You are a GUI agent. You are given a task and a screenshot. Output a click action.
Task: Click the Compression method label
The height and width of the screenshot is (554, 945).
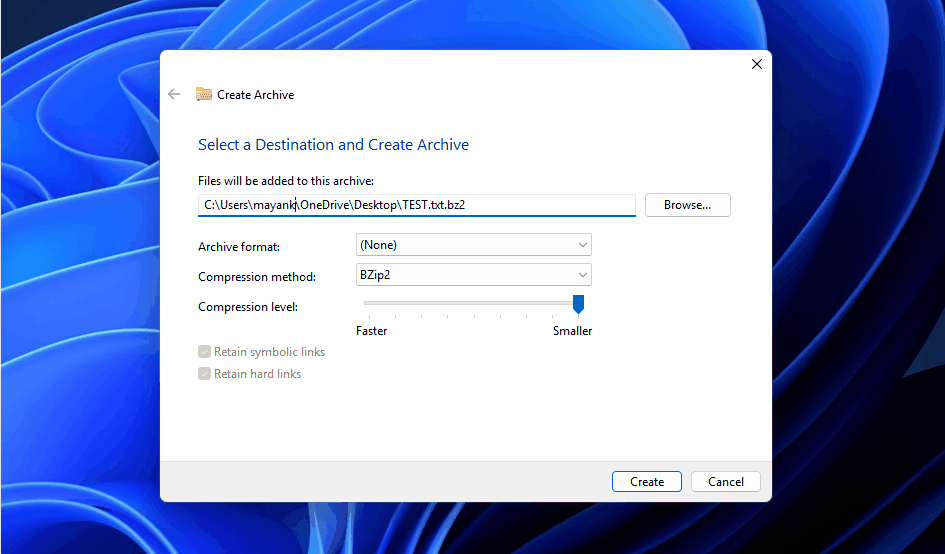257,277
